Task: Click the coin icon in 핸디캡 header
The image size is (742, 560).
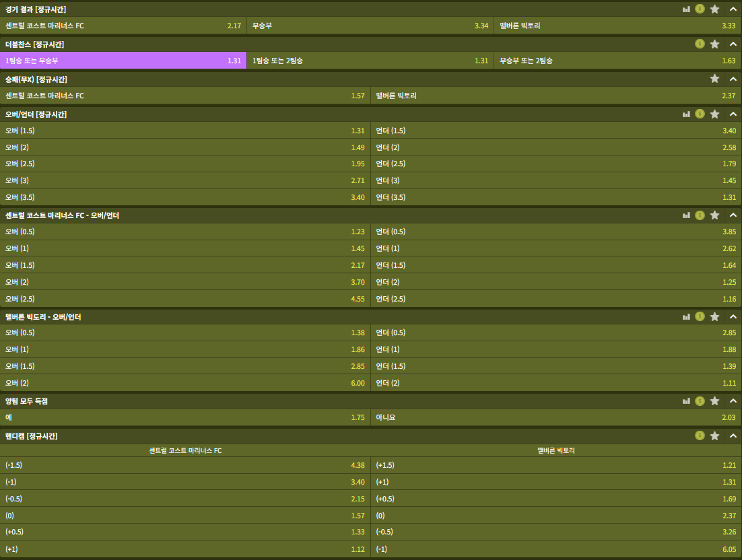Action: (700, 436)
